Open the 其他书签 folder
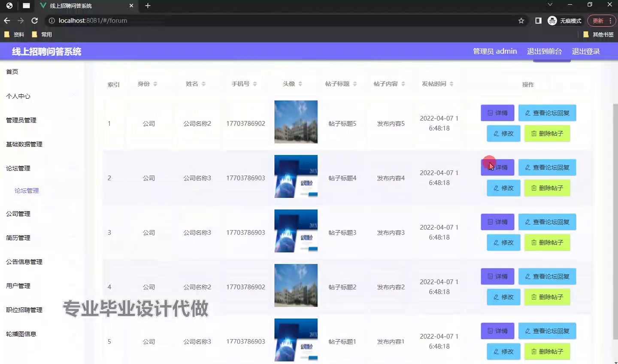The width and height of the screenshot is (618, 364). [598, 34]
